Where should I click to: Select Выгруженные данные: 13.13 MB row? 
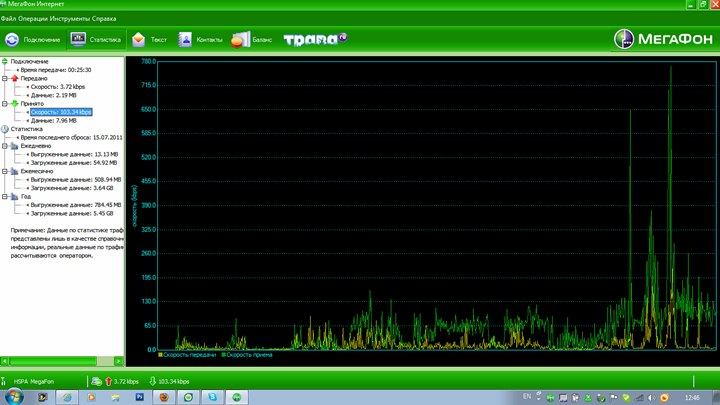coord(74,154)
